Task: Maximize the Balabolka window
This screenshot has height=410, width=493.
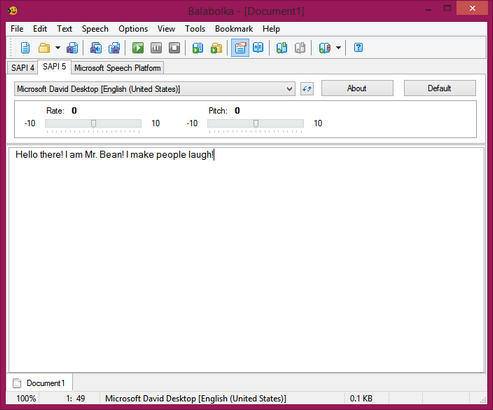Action: pos(447,9)
